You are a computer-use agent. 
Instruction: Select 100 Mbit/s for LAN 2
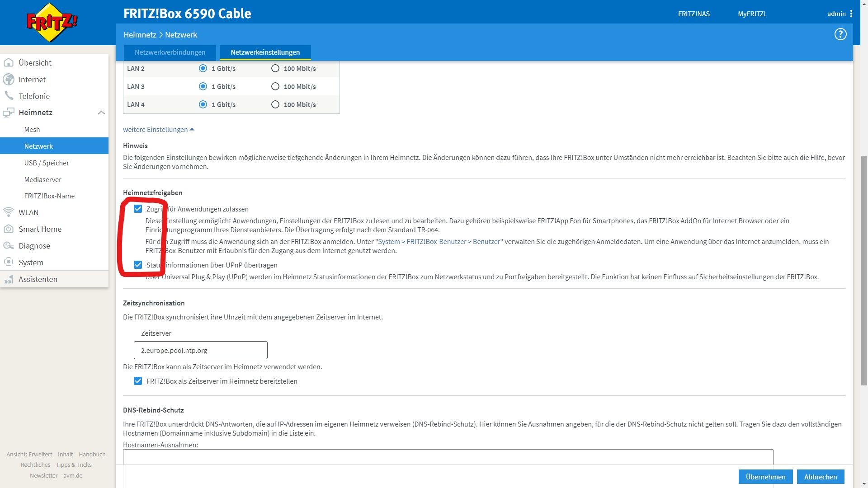point(275,68)
